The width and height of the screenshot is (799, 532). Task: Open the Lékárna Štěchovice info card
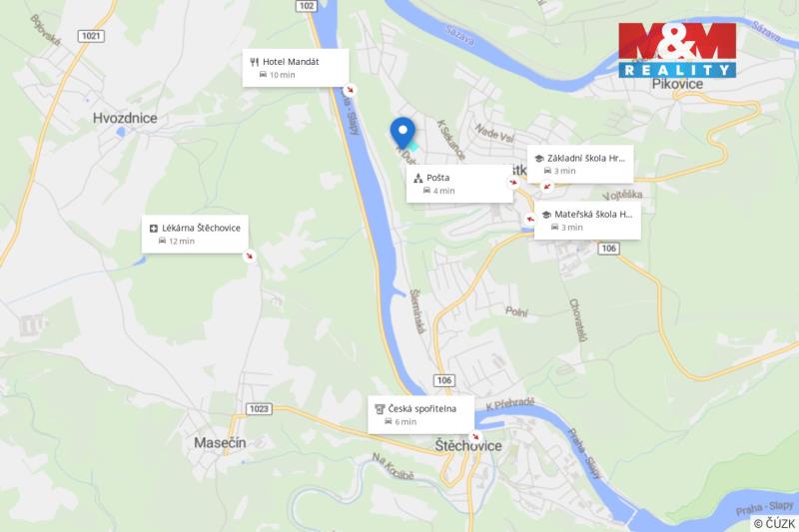[x=195, y=235]
